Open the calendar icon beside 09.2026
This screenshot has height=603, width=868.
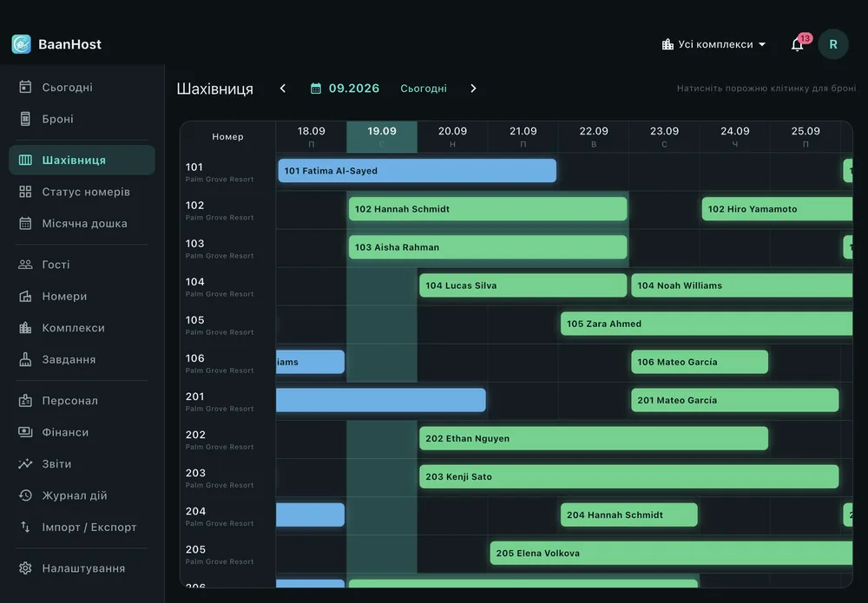pos(316,88)
